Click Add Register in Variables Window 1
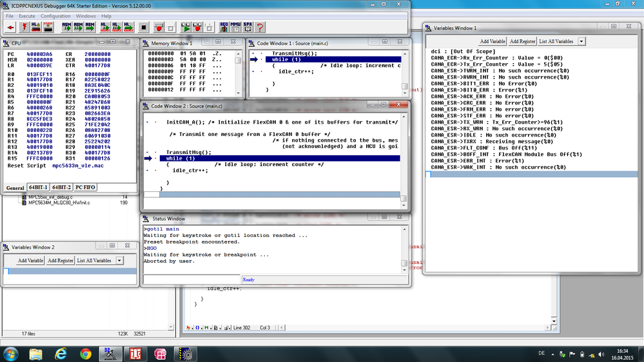This screenshot has height=362, width=644. coord(522,41)
